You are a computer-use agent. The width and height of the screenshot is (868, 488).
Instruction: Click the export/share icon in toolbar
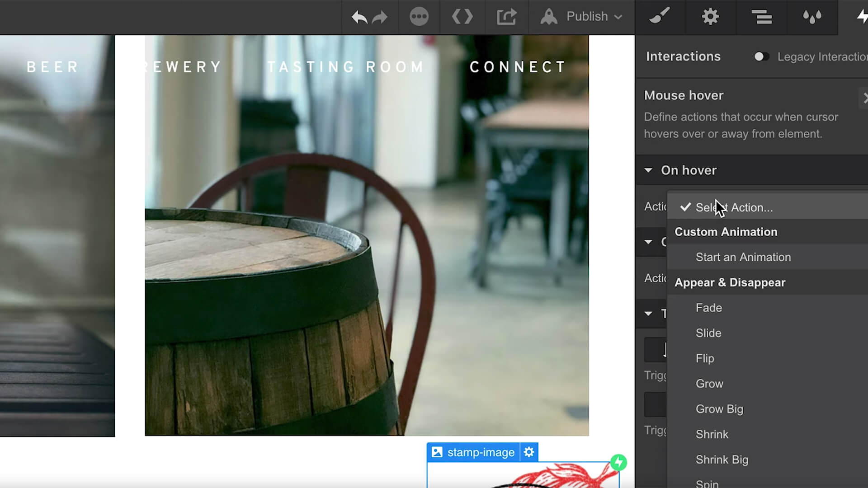[507, 17]
